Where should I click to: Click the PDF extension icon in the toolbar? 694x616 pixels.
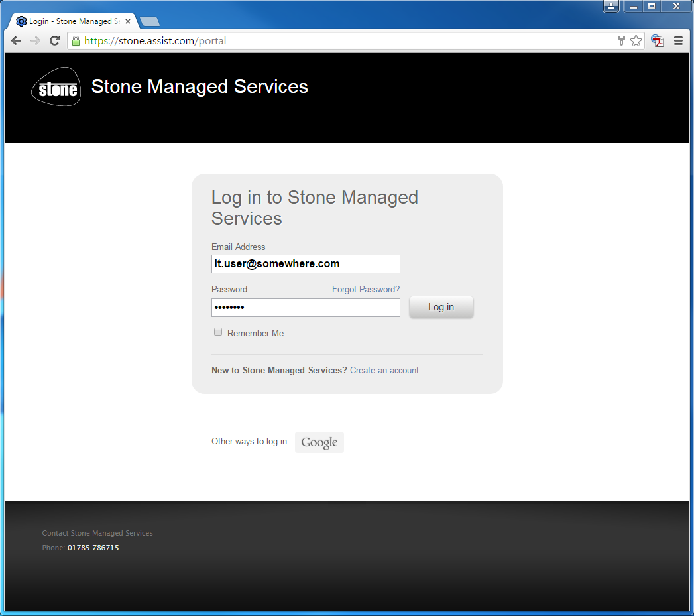pyautogui.click(x=658, y=41)
